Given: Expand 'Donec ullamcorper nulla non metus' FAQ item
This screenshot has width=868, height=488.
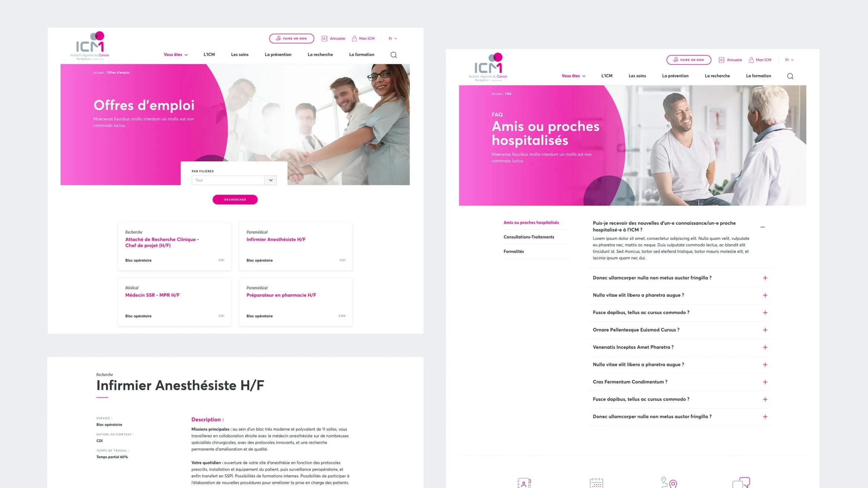Looking at the screenshot, I should click(766, 278).
